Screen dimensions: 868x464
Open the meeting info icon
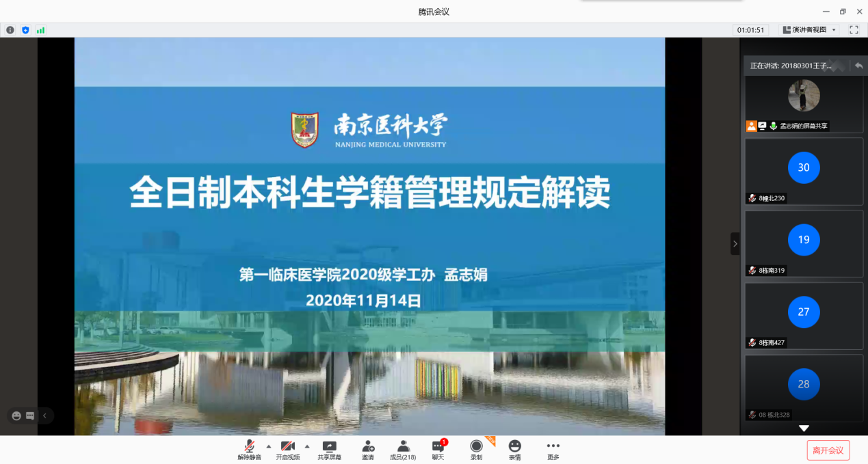point(10,30)
